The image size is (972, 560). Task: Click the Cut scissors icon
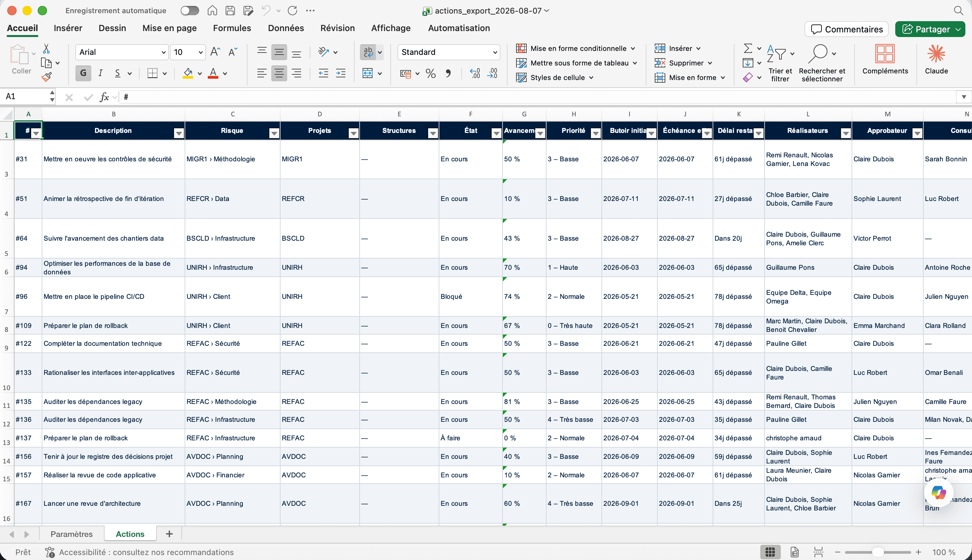pyautogui.click(x=46, y=49)
